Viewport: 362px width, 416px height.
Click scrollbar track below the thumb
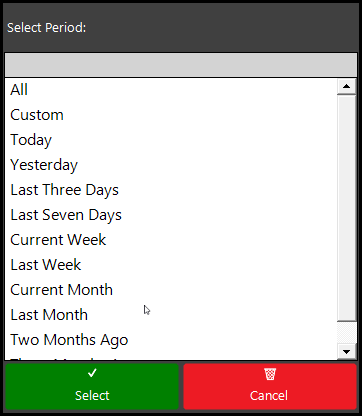346,333
